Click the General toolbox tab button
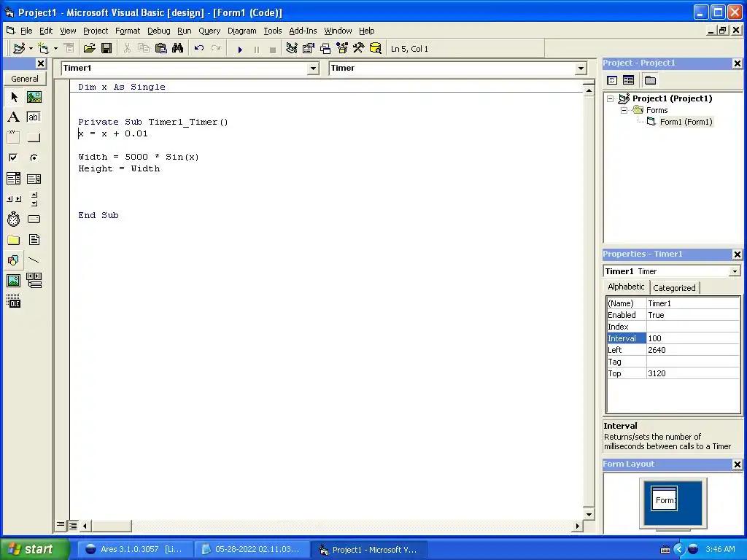The image size is (747, 560). coord(25,79)
